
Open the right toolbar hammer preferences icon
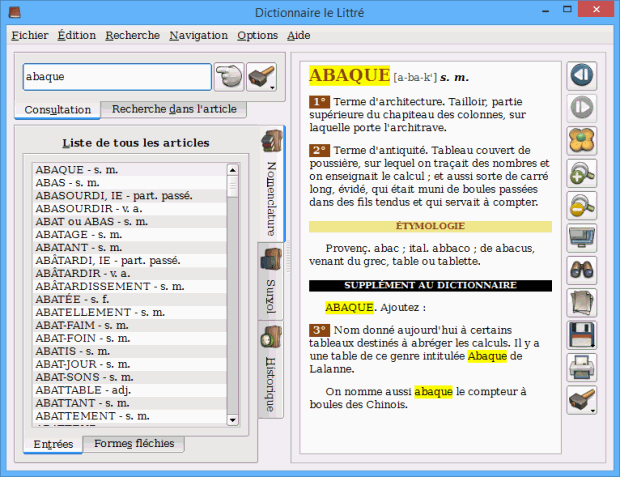[x=582, y=400]
